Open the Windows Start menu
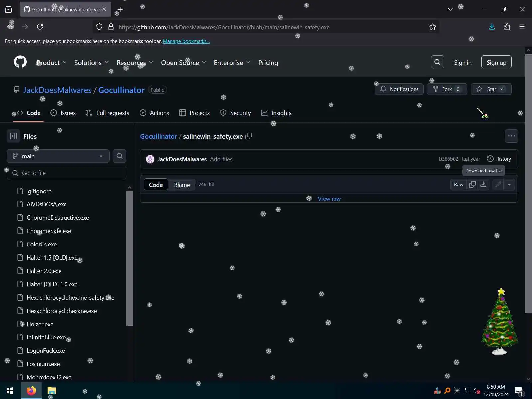This screenshot has height=399, width=532. [10, 391]
